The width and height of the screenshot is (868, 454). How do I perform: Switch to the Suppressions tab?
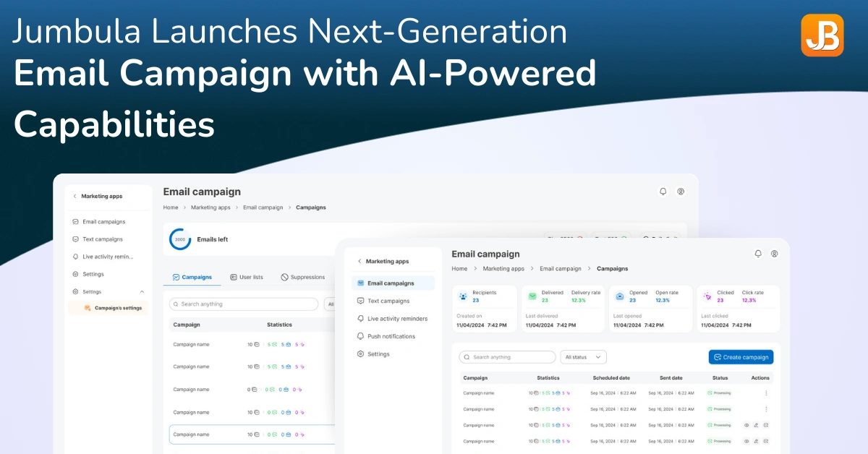(302, 277)
